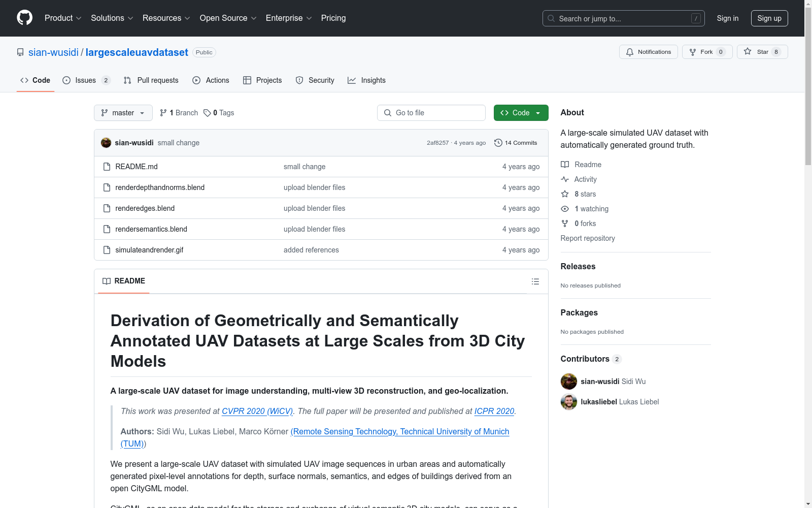Viewport: 812px width, 508px height.
Task: View the 14 Commits history
Action: pos(516,143)
